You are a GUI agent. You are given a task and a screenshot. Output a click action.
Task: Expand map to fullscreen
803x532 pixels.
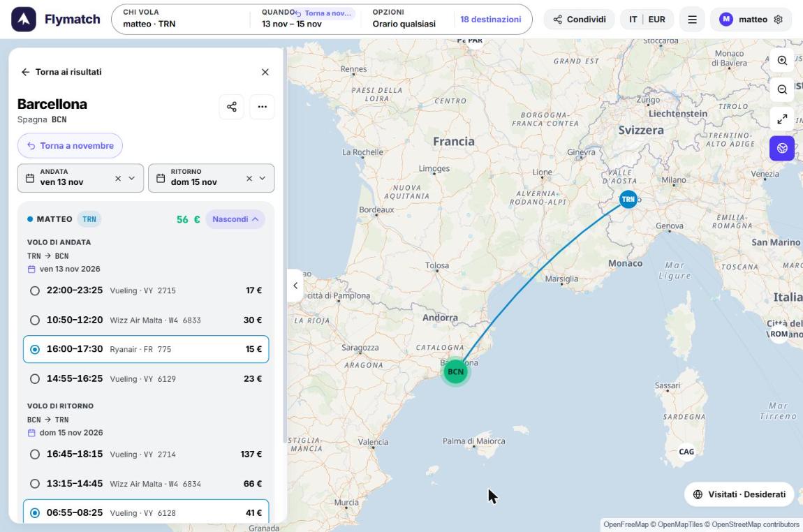click(x=782, y=119)
